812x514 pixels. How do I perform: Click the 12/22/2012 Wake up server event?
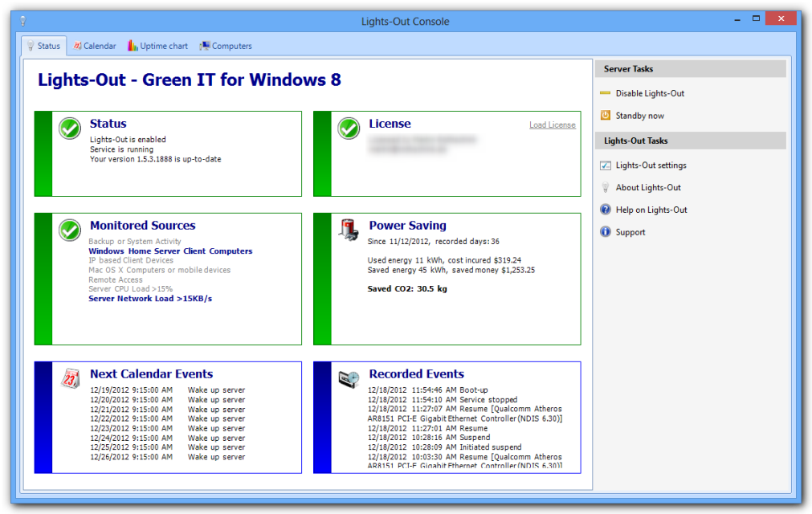(x=167, y=418)
